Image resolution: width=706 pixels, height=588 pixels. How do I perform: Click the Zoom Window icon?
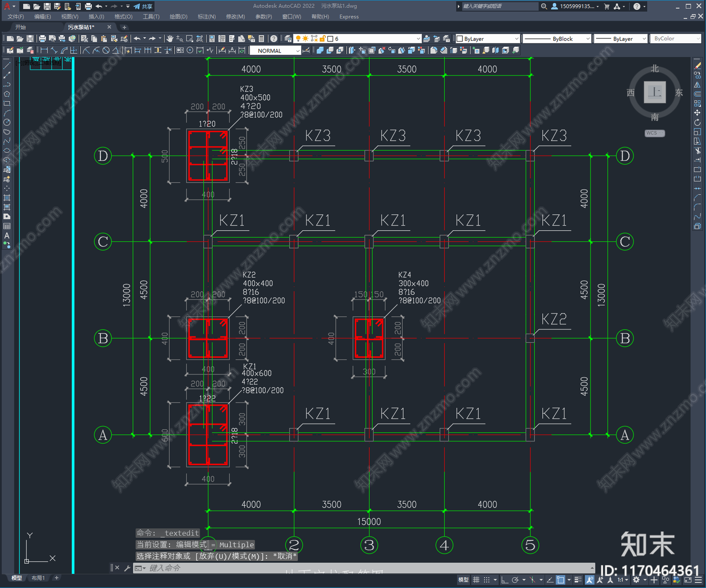tap(190, 39)
